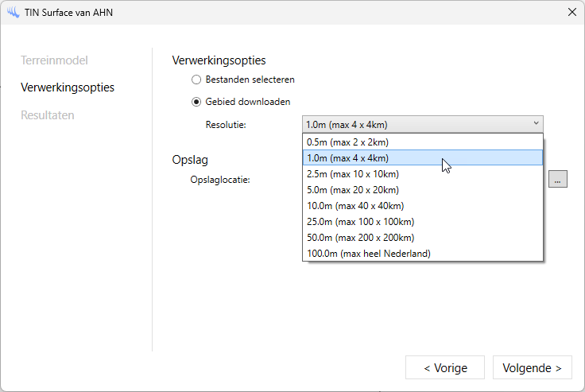
Task: Click the < Vorige button
Action: [444, 367]
